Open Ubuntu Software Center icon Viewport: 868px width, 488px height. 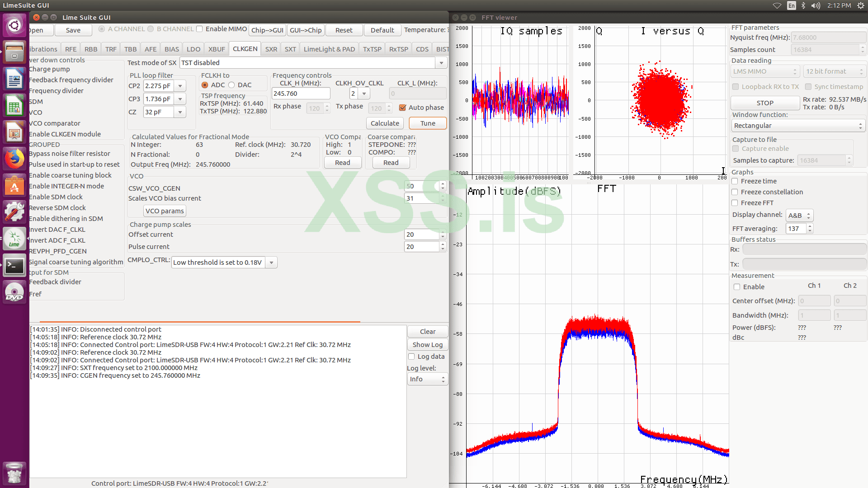click(14, 186)
